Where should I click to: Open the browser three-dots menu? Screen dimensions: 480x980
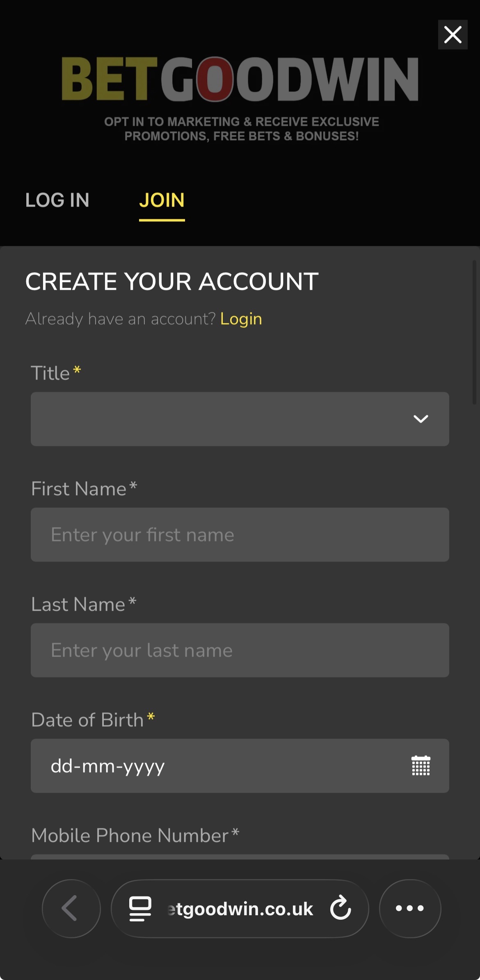click(x=409, y=908)
